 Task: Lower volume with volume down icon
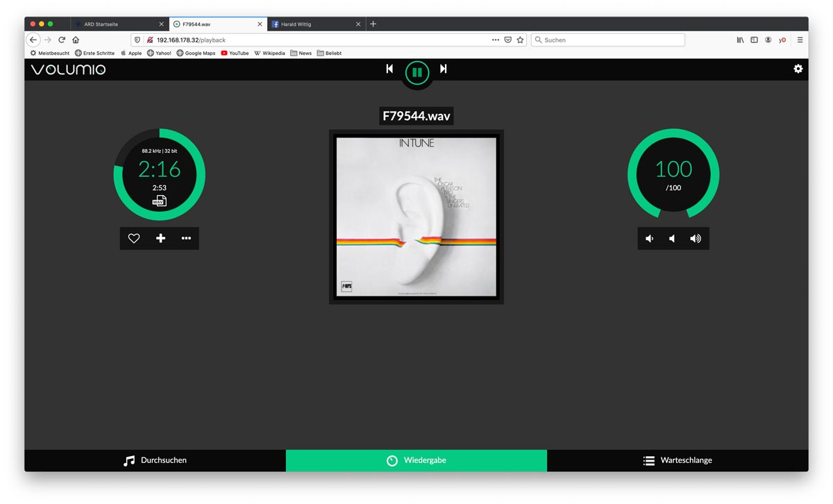[650, 239]
